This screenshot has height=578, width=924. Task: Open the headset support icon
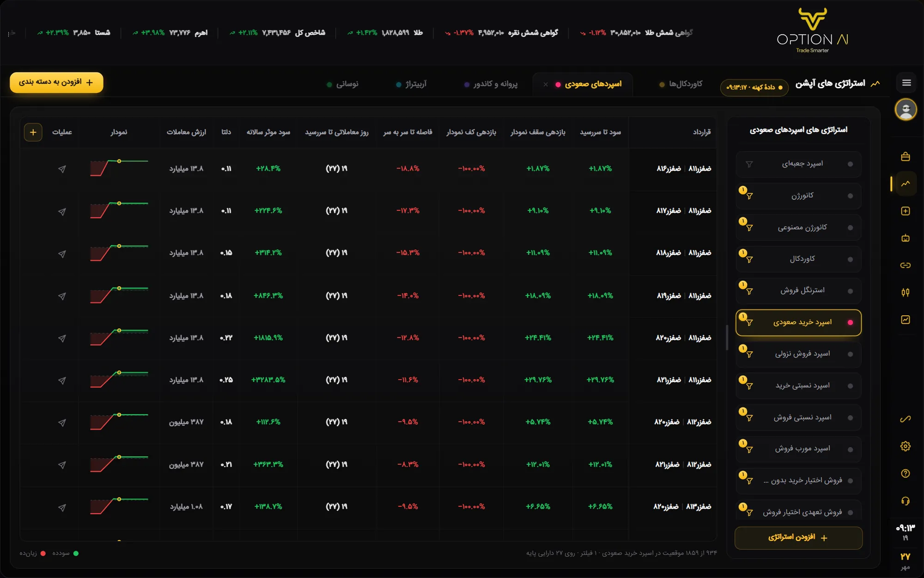click(x=906, y=501)
